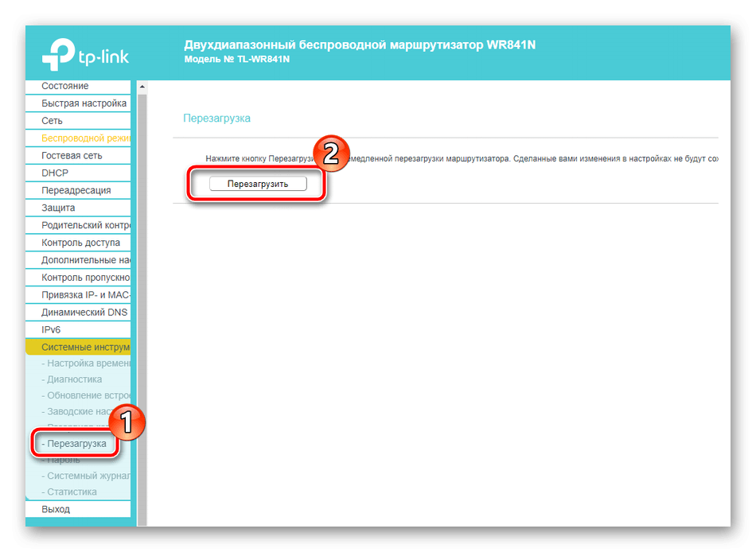
Task: Open the Защита menu item
Action: (x=58, y=208)
